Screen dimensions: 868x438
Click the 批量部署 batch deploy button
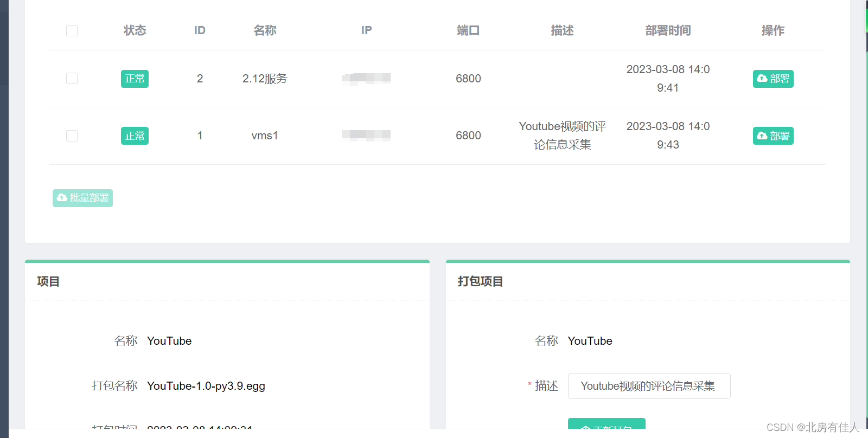click(82, 198)
